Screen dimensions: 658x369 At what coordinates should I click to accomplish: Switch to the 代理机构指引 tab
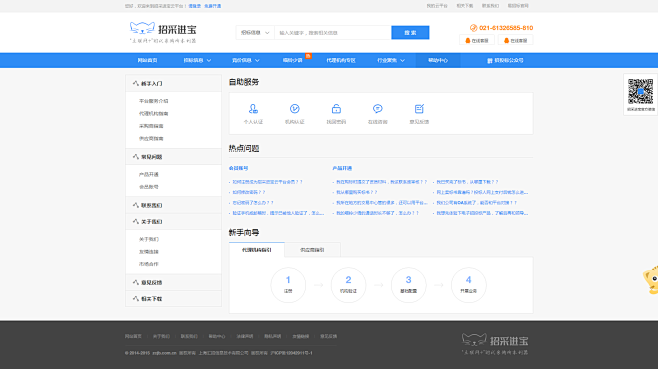(x=256, y=250)
